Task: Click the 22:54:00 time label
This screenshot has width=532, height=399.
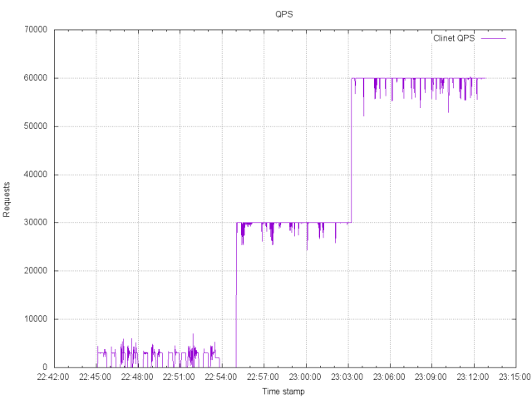Action: tap(221, 377)
